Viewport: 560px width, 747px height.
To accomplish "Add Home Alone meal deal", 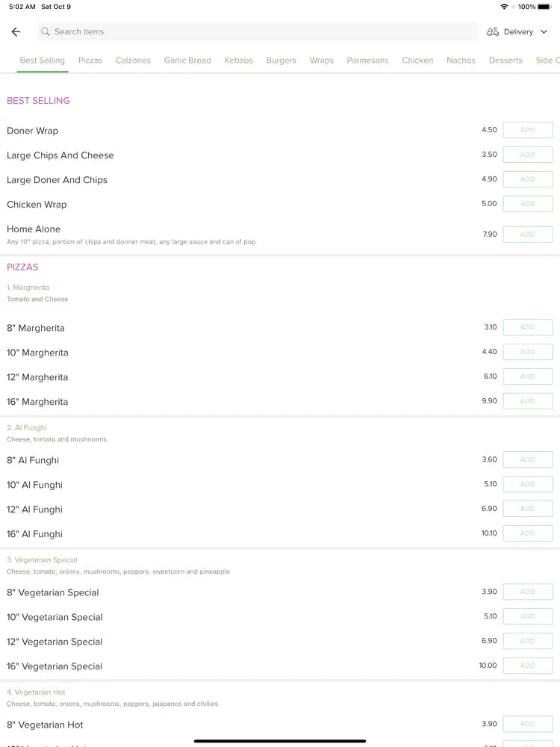I will (x=528, y=235).
